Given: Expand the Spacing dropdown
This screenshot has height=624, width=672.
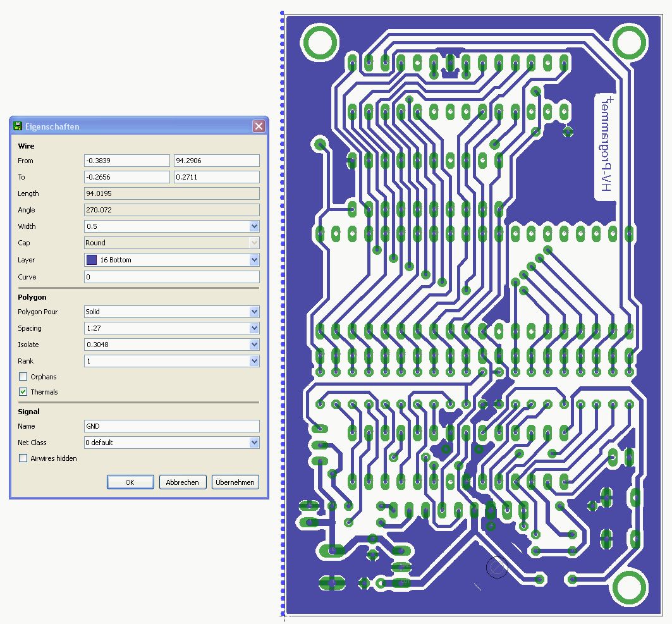Looking at the screenshot, I should coord(254,328).
